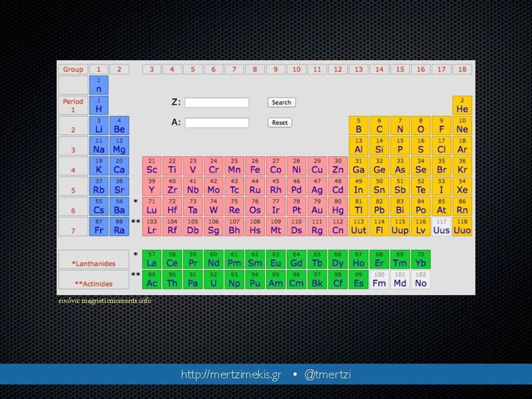Click the Cesium (Cs) cell

click(99, 206)
